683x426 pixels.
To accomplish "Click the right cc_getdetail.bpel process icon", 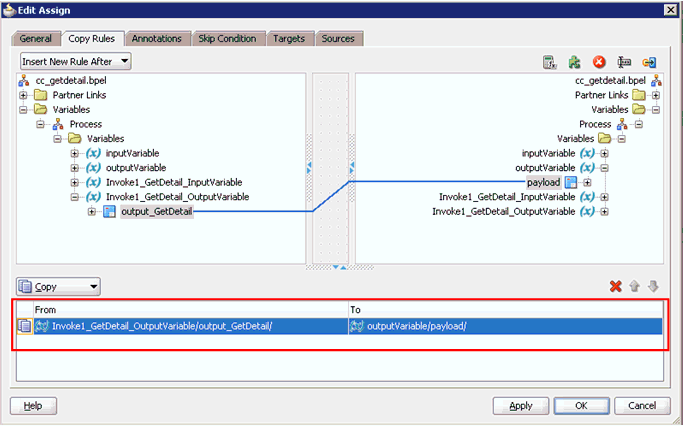I will coord(656,81).
